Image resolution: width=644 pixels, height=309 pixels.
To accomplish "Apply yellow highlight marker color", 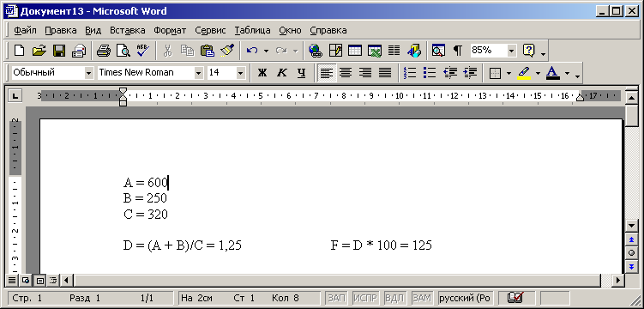I will 524,73.
